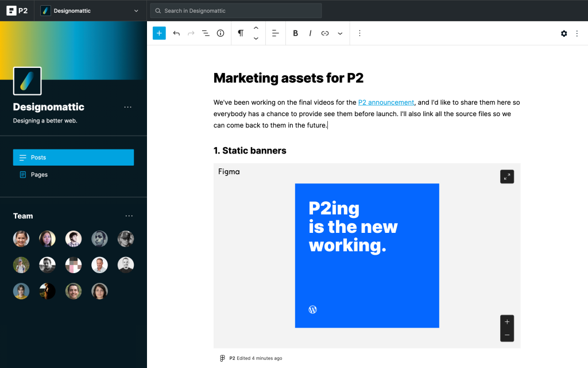The height and width of the screenshot is (368, 588).
Task: Expand more rich text controls chevron
Action: 340,33
